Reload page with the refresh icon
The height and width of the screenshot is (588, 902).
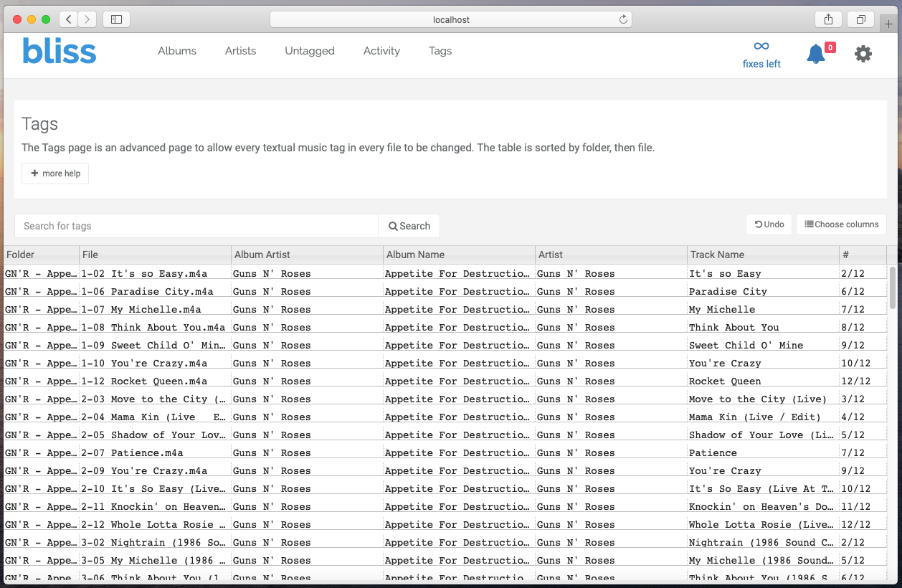(623, 19)
